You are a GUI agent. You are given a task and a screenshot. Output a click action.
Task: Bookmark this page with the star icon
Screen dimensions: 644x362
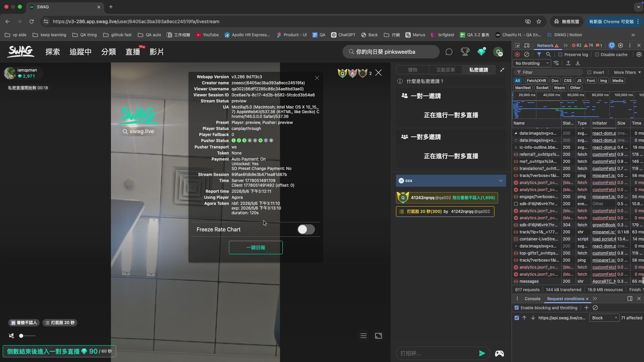539,21
